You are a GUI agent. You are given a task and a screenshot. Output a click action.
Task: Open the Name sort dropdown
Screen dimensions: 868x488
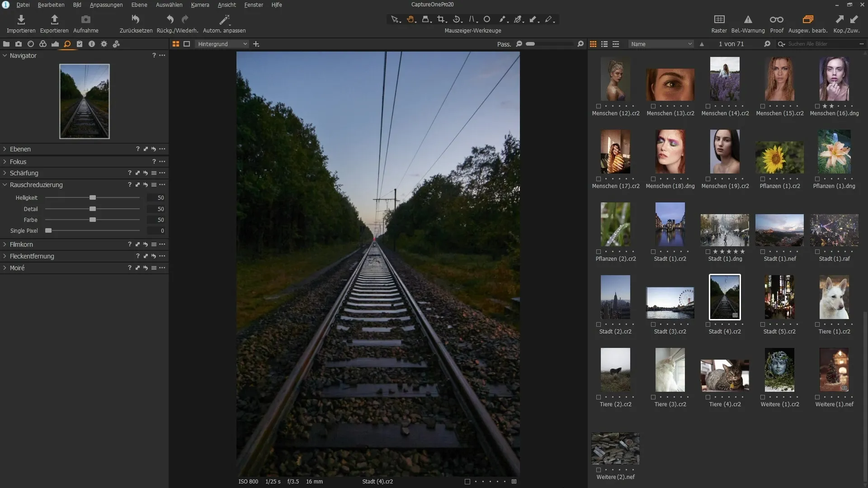tap(661, 44)
